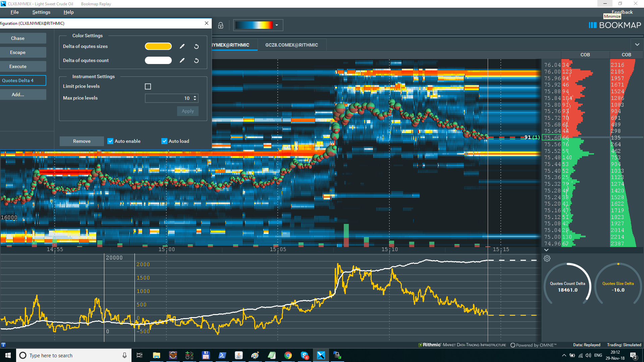
Task: Click the lock icon in toolbar
Action: point(221,25)
